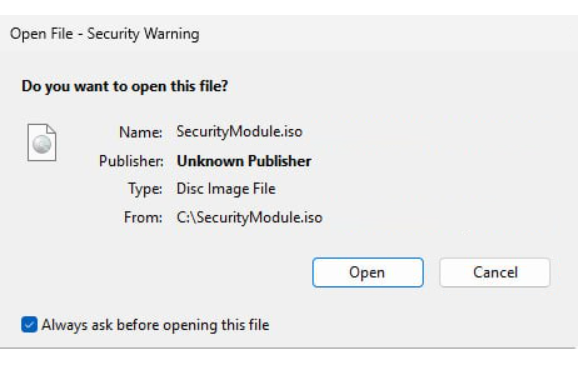578x380 pixels.
Task: Click the 'Name:' field label
Action: 141,132
